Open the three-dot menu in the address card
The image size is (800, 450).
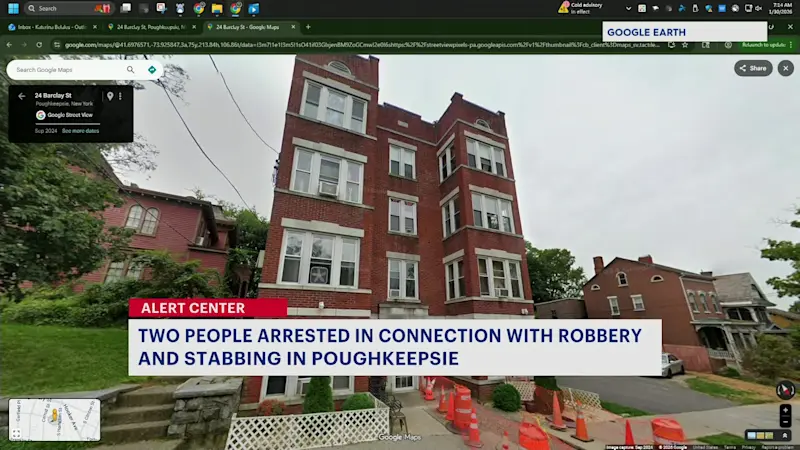coord(120,96)
